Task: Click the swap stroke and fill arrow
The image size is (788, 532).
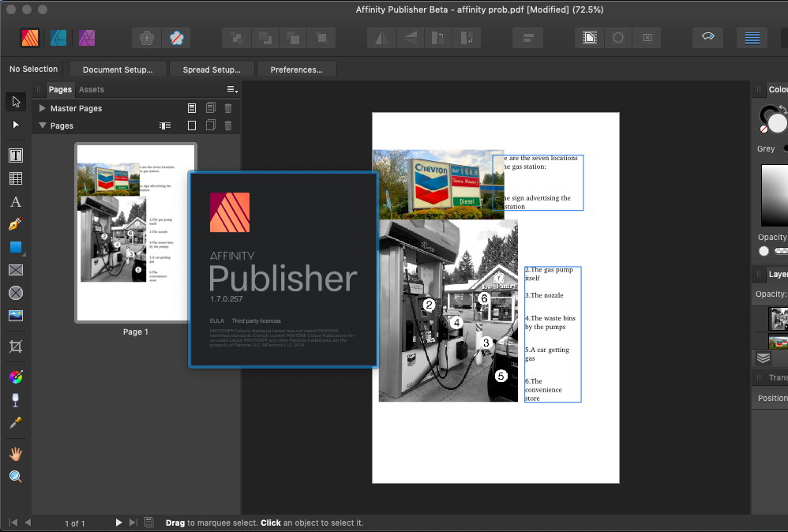Action: pyautogui.click(x=782, y=108)
